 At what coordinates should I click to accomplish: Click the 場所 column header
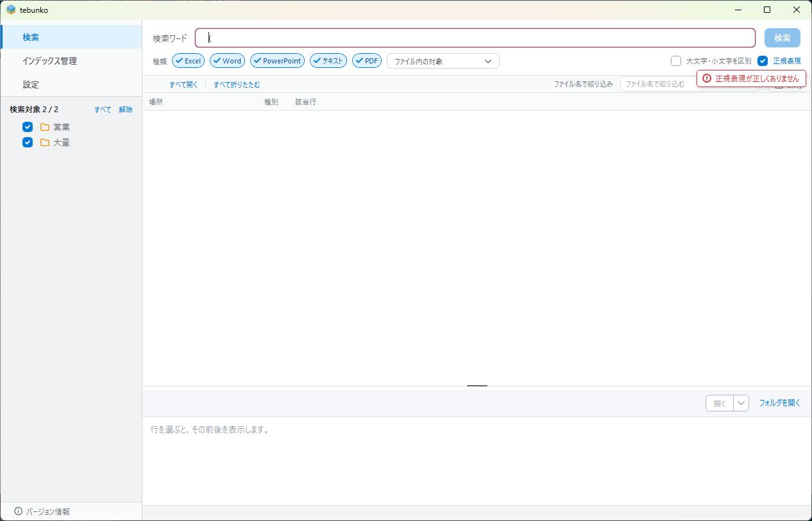(156, 102)
